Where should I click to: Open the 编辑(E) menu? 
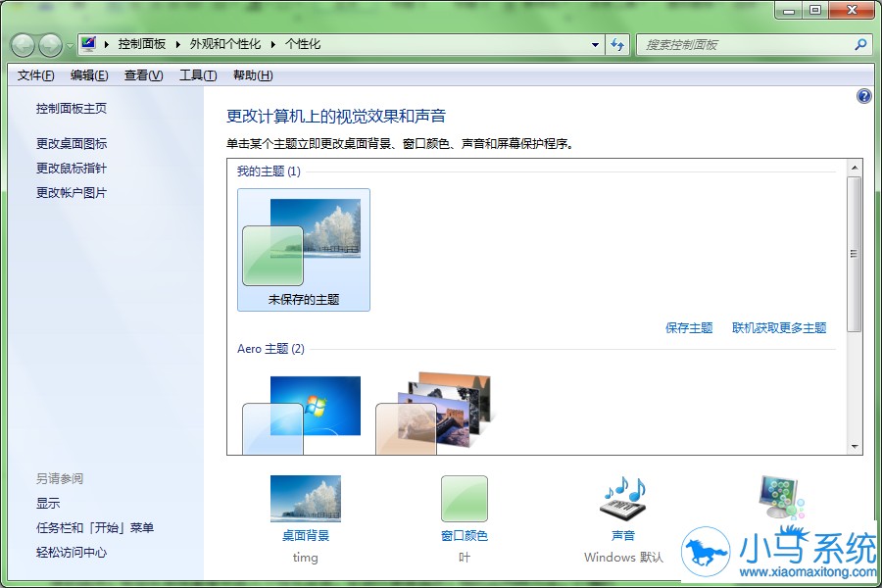(x=89, y=75)
